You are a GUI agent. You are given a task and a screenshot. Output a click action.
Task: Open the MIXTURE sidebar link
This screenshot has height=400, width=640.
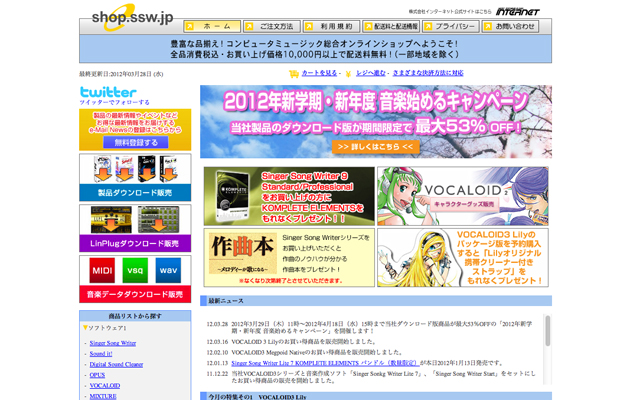103,396
